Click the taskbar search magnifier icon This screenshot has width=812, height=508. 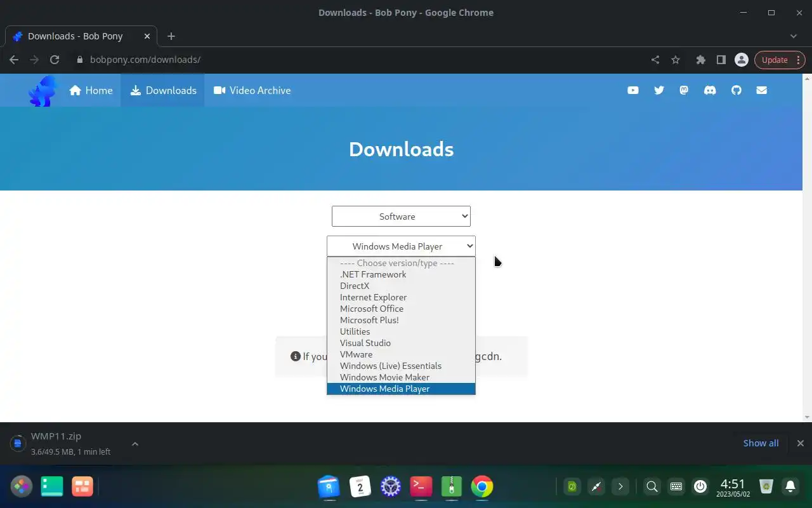pos(652,487)
